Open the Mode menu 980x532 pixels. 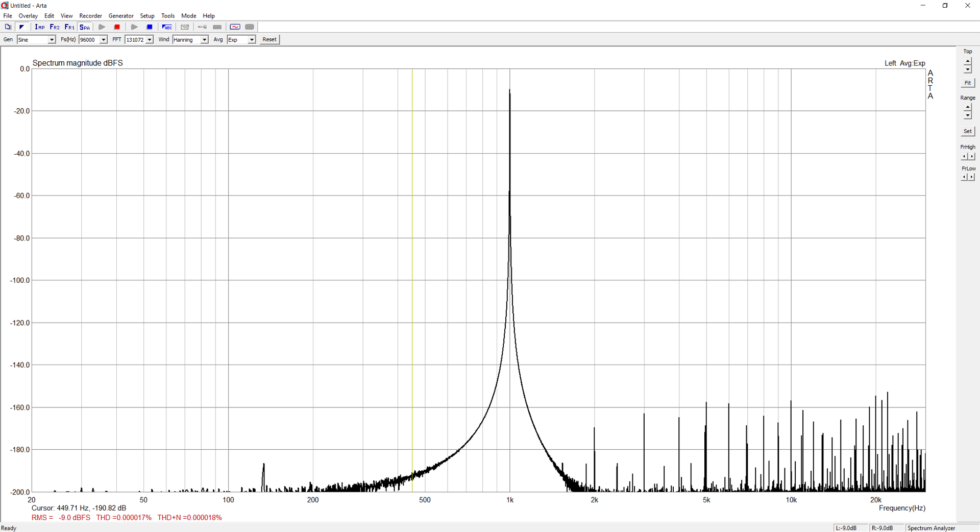pyautogui.click(x=189, y=16)
